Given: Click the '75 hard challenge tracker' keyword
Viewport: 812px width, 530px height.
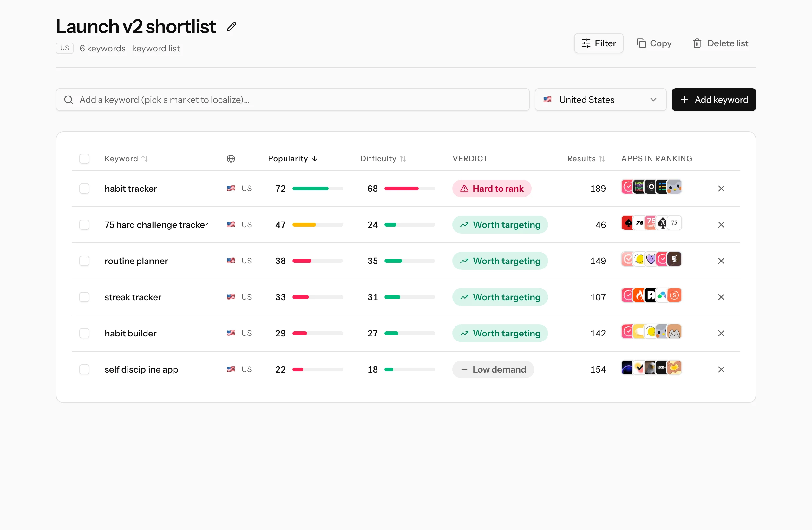Looking at the screenshot, I should 156,225.
